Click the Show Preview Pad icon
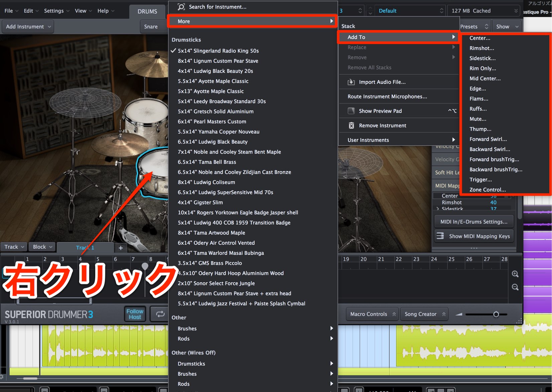 [x=351, y=111]
